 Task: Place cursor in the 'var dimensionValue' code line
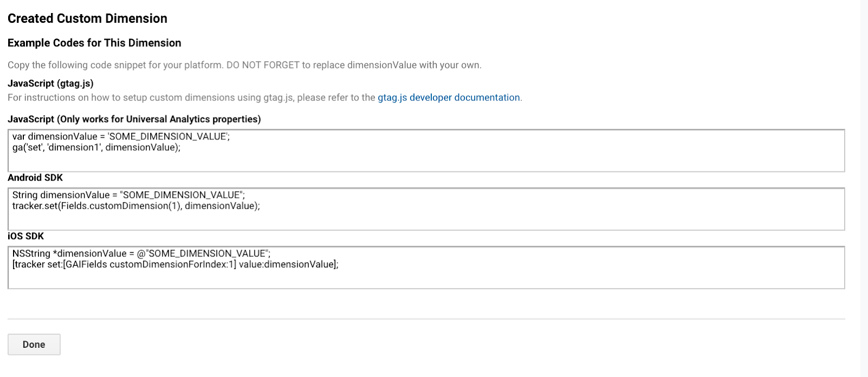pos(121,137)
